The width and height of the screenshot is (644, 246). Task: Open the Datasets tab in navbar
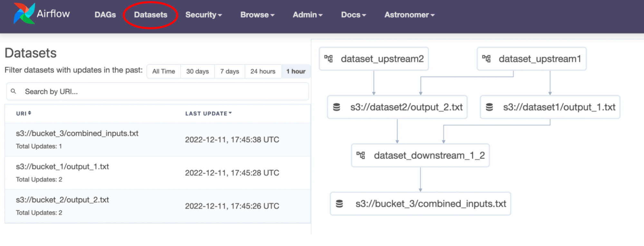point(150,15)
